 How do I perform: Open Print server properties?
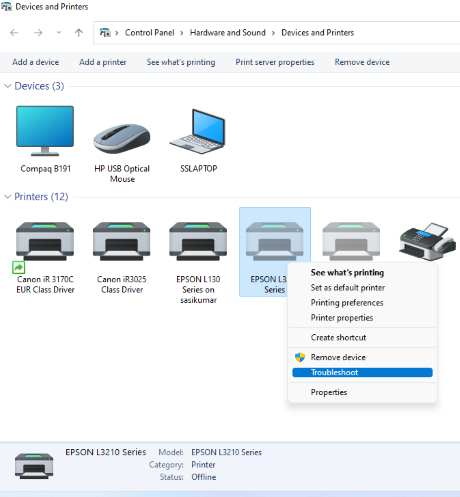point(275,62)
